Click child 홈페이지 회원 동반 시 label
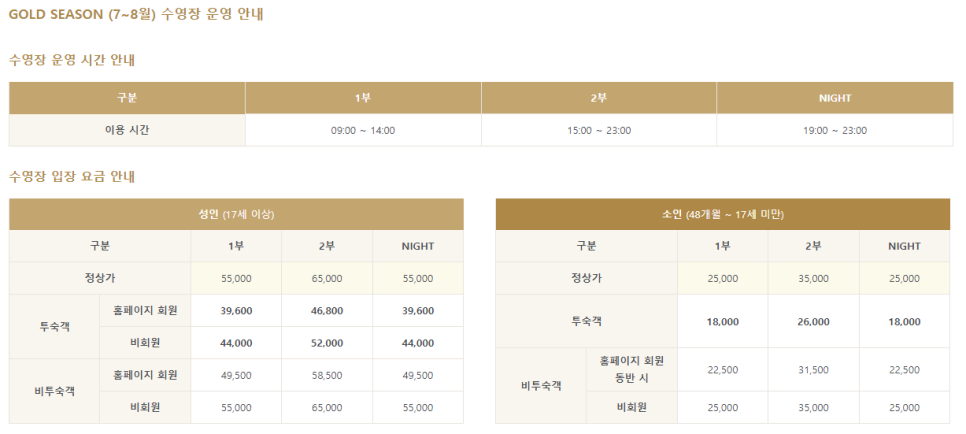This screenshot has height=434, width=966. tap(631, 369)
